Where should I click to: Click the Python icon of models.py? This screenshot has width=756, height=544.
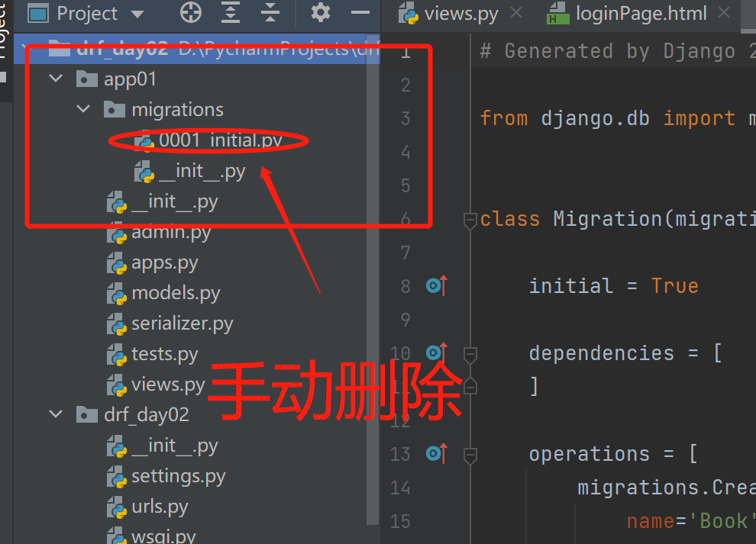point(117,294)
